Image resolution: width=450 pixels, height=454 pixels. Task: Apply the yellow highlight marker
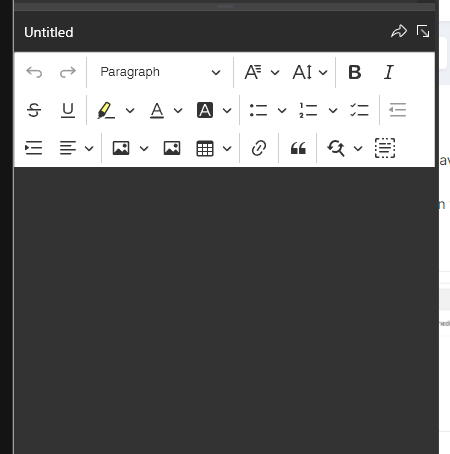pyautogui.click(x=106, y=110)
